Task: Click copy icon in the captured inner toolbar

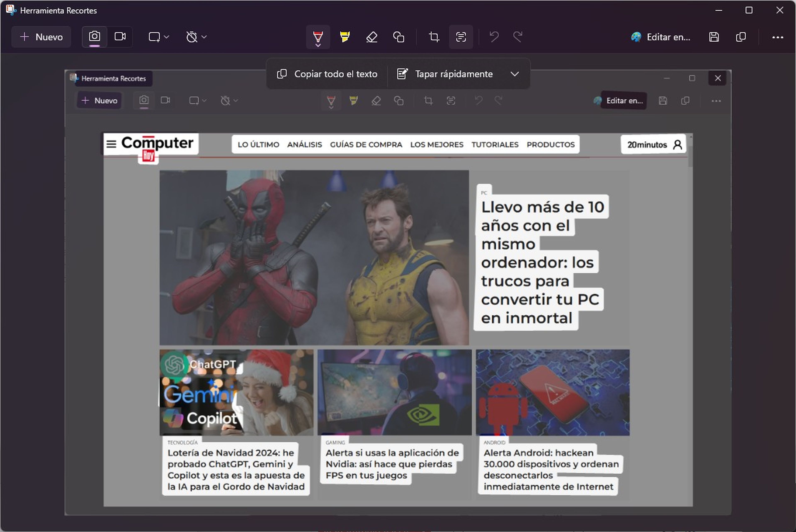Action: [x=685, y=100]
